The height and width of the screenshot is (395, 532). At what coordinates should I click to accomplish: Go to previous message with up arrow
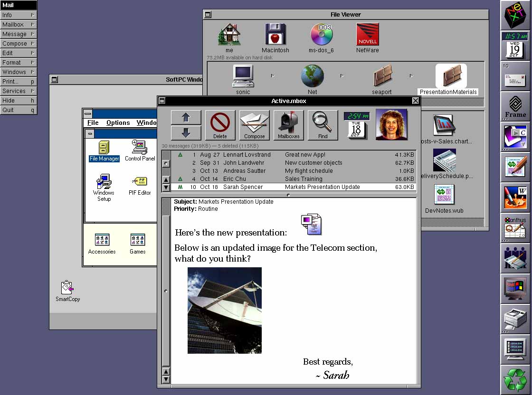coord(186,117)
